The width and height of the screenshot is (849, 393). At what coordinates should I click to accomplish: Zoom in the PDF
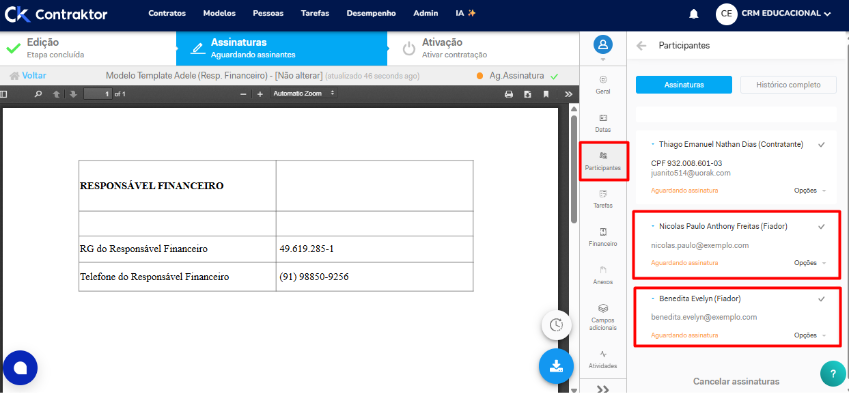pos(260,94)
